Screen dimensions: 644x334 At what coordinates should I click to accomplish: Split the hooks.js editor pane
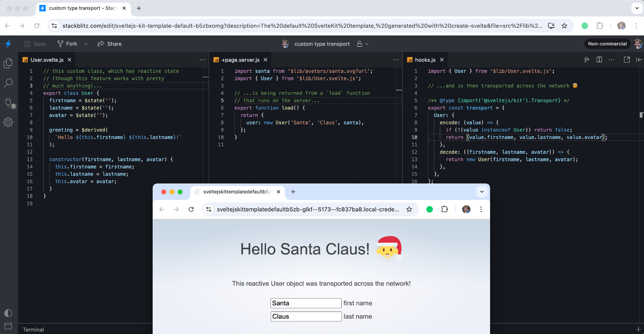(x=599, y=60)
